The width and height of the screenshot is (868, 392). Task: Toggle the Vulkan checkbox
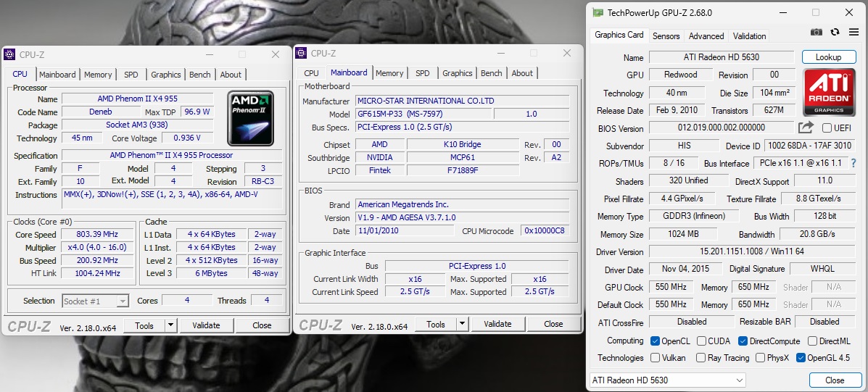(x=655, y=358)
